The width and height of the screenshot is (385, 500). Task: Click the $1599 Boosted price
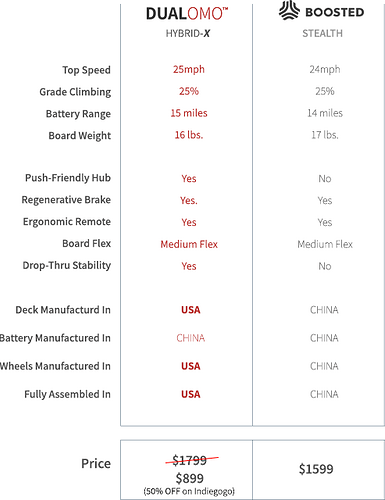(x=316, y=469)
